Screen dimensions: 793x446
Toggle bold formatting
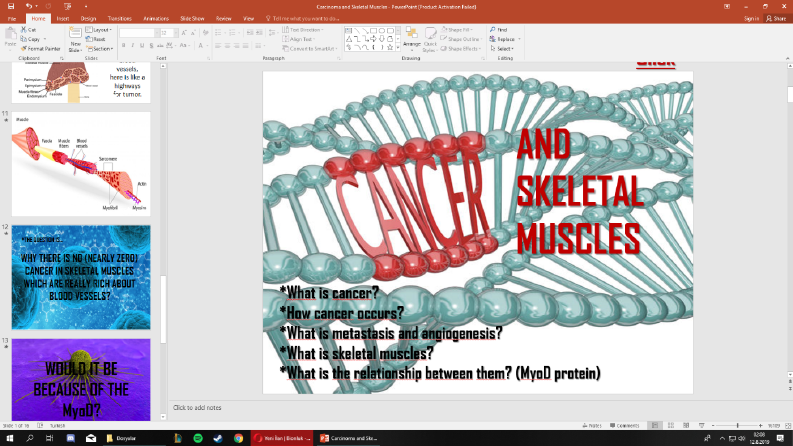[x=123, y=46]
